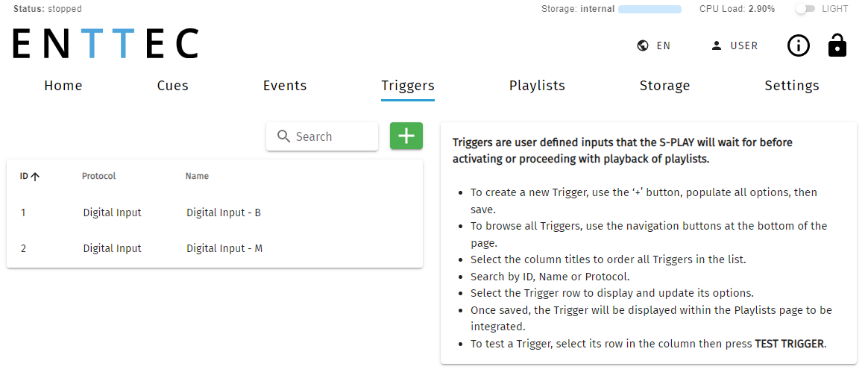Click the user profile person icon
The height and width of the screenshot is (381, 868).
(717, 46)
